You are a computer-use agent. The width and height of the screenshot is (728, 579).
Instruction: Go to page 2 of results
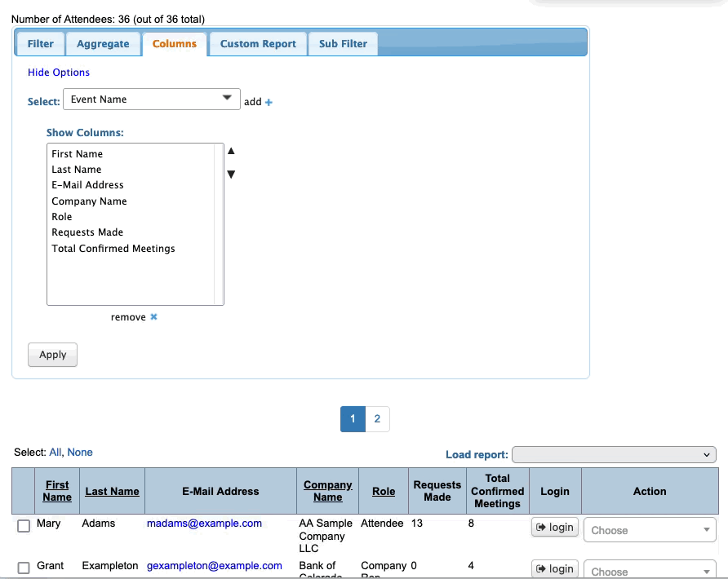point(377,419)
